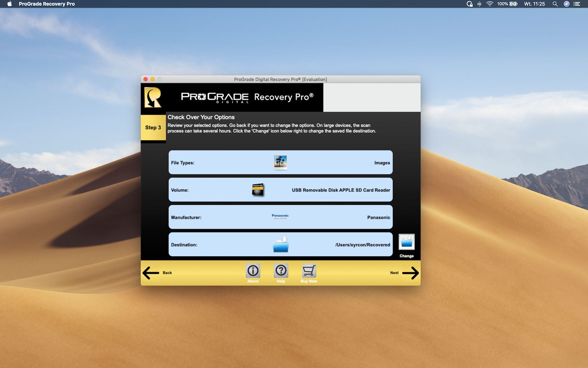Click the clock showing Wt. 11:25

pos(534,4)
